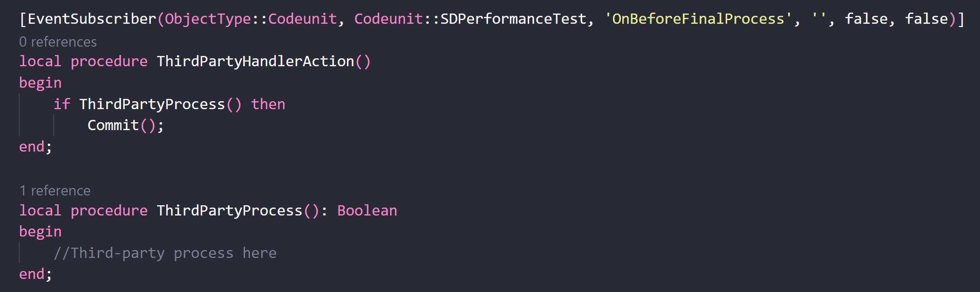Click the ThirdPartyHandlerAction procedure name

tap(255, 62)
